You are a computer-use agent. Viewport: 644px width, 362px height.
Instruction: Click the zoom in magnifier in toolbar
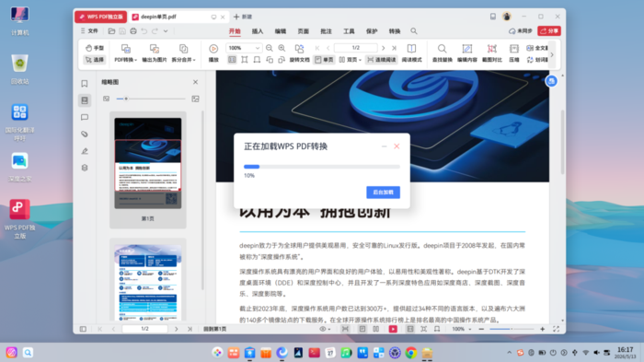(282, 48)
